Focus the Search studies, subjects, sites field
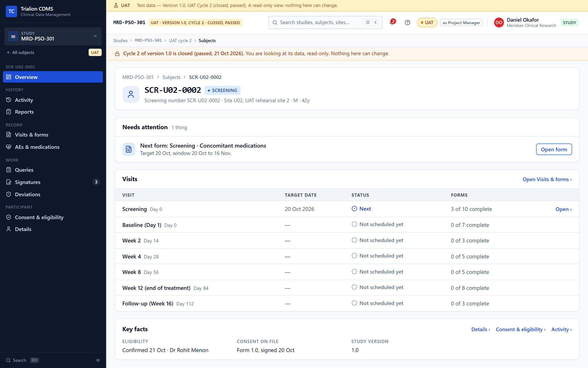 pos(325,22)
